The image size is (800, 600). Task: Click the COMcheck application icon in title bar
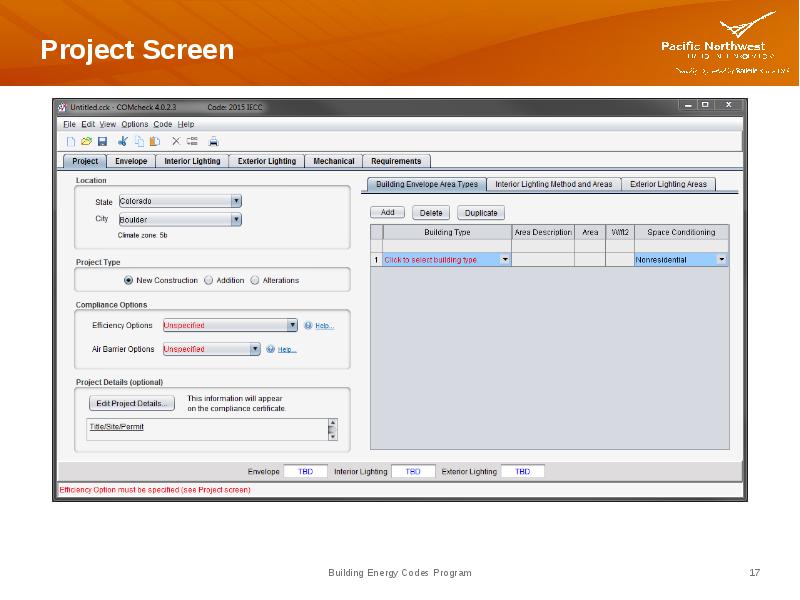(x=63, y=107)
